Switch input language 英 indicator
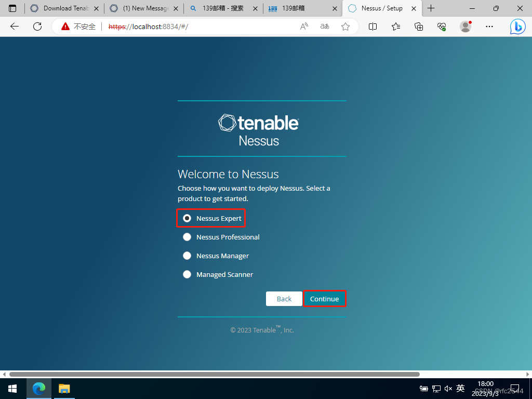 [460, 388]
